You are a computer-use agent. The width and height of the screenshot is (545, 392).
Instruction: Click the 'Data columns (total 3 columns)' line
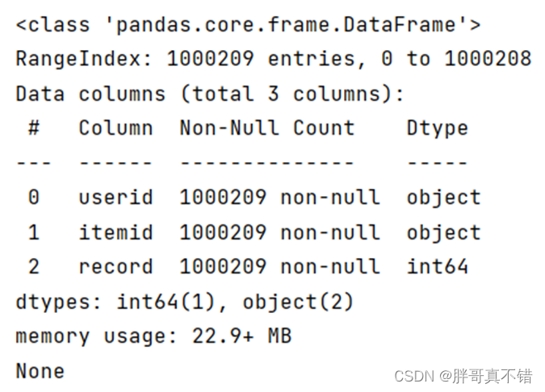click(210, 94)
